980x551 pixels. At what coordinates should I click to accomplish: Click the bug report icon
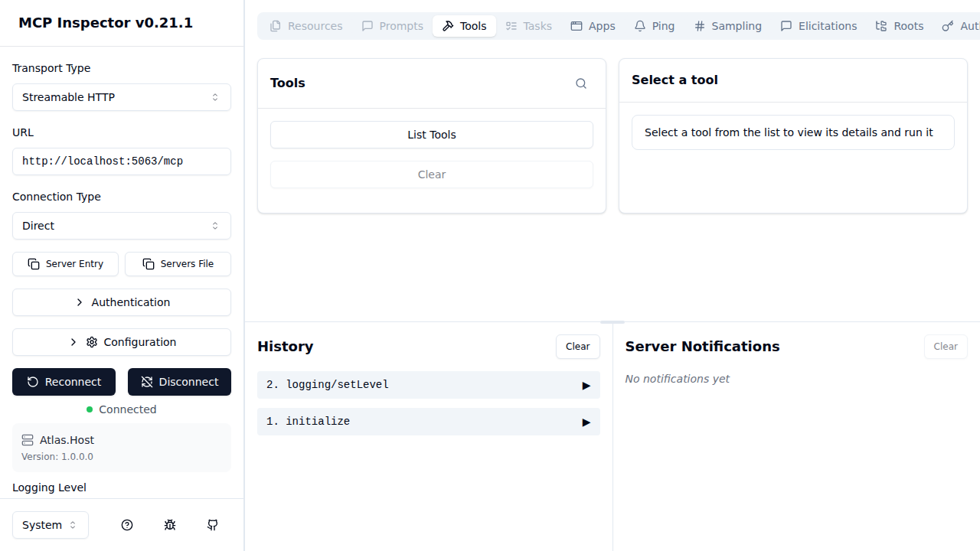tap(170, 525)
